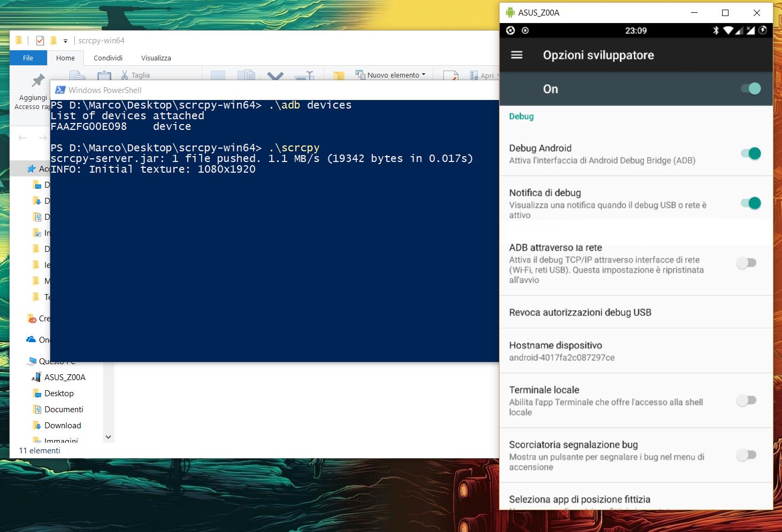Click the Accesso rapido star icon
782x532 pixels.
click(x=32, y=169)
